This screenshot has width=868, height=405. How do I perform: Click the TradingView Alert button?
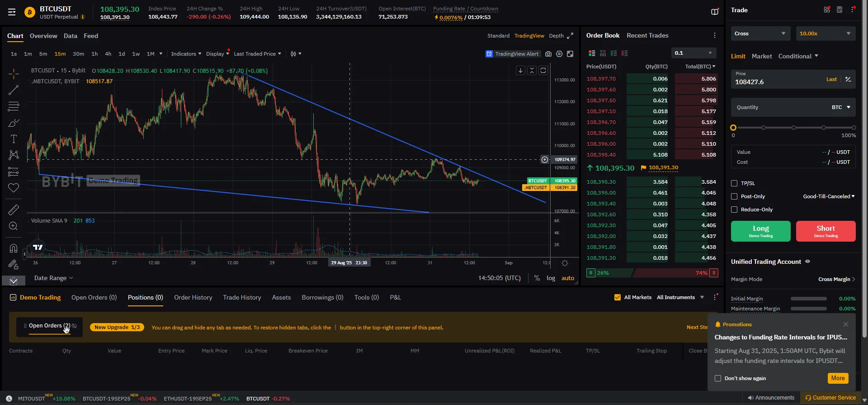(513, 54)
